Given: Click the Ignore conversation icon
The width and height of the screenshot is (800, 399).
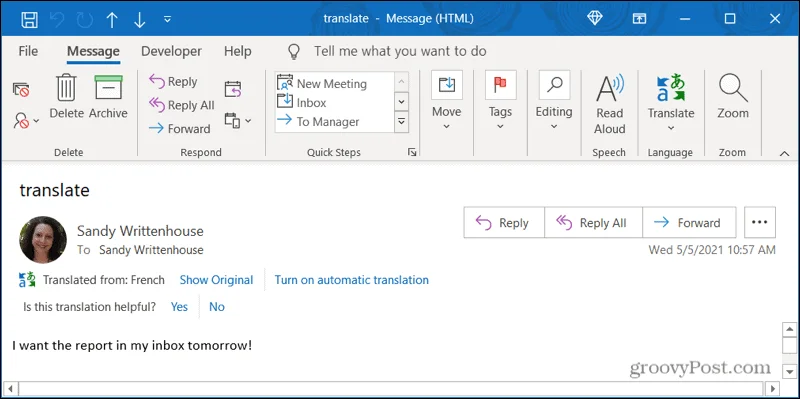Looking at the screenshot, I should [x=21, y=90].
